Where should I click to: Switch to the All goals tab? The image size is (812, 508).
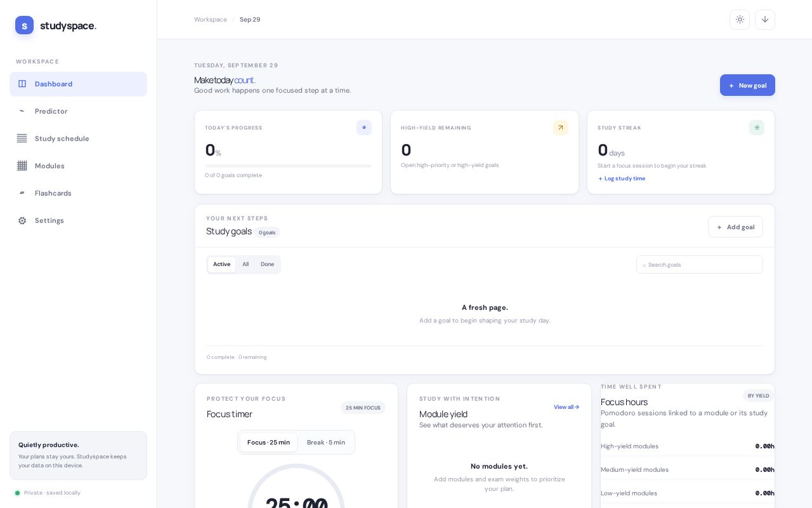coord(246,264)
